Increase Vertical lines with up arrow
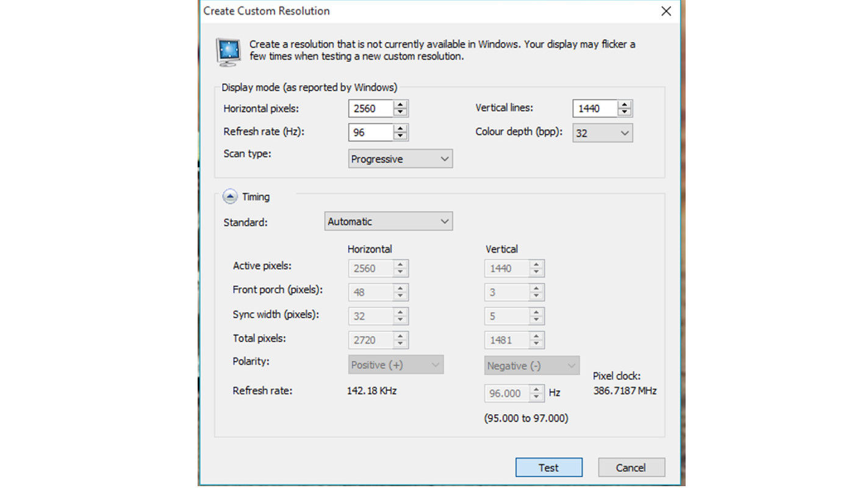This screenshot has width=868, height=488. [x=624, y=105]
